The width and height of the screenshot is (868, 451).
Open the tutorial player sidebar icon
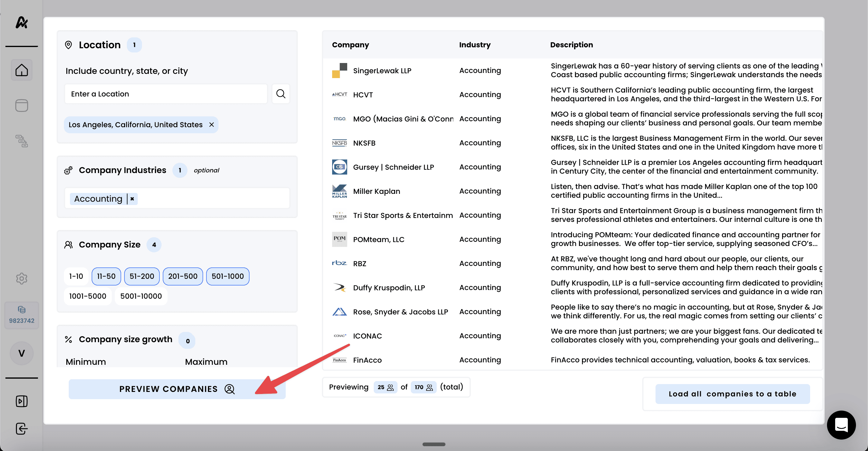pyautogui.click(x=22, y=401)
